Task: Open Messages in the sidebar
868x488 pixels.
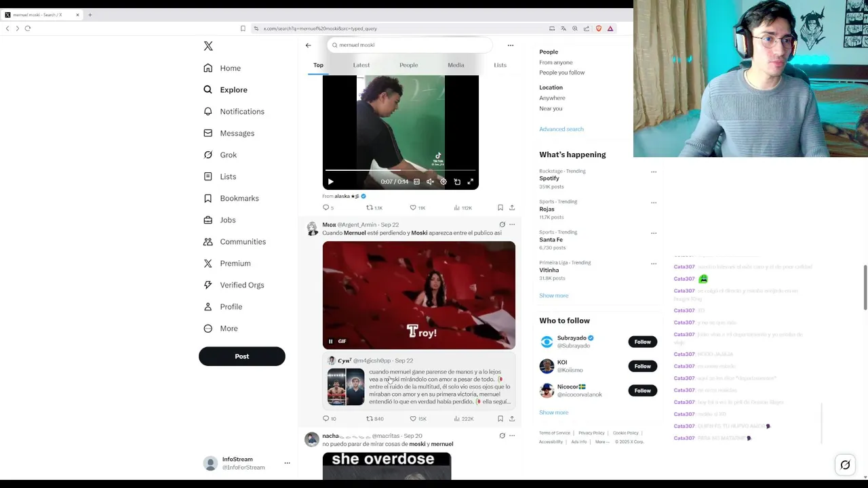Action: click(x=229, y=133)
